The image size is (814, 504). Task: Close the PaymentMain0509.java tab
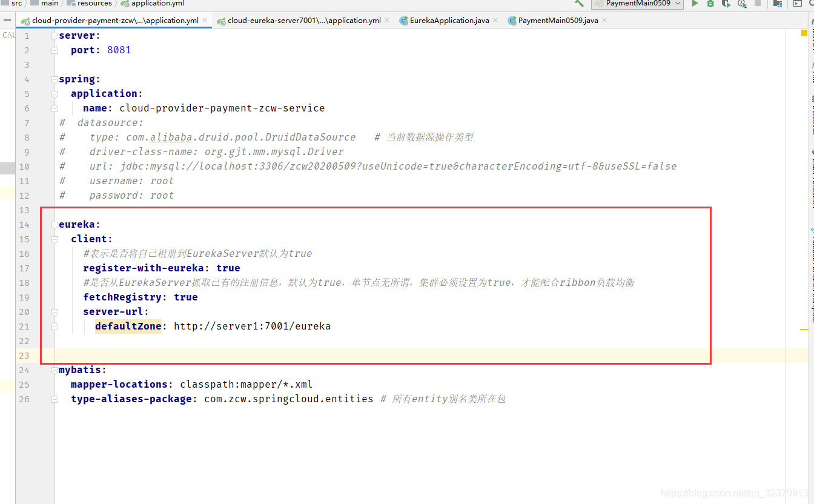(x=604, y=20)
